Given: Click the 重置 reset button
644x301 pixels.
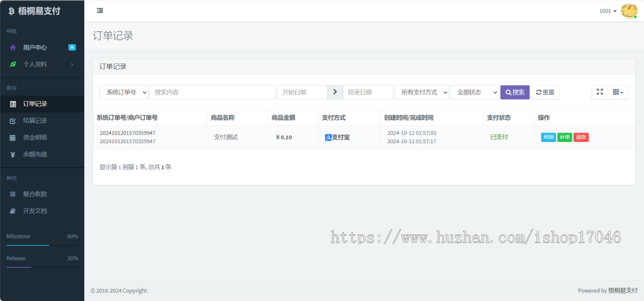Looking at the screenshot, I should point(545,92).
